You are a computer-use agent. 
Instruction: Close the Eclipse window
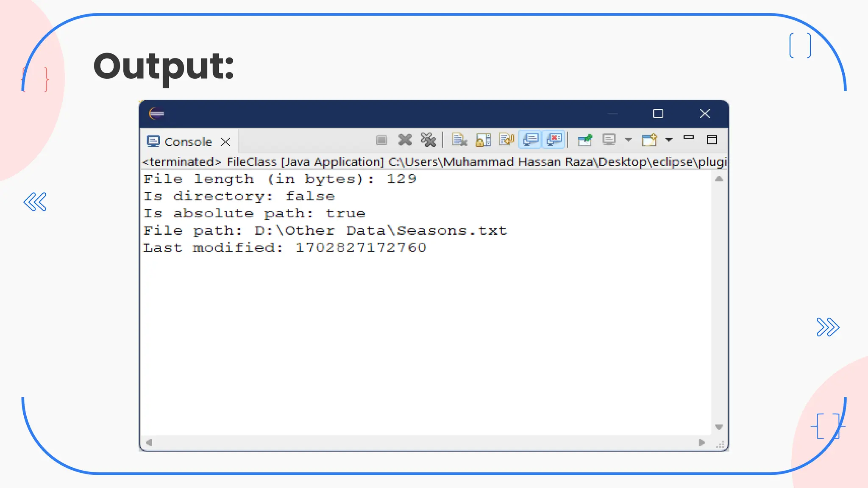[x=705, y=114]
